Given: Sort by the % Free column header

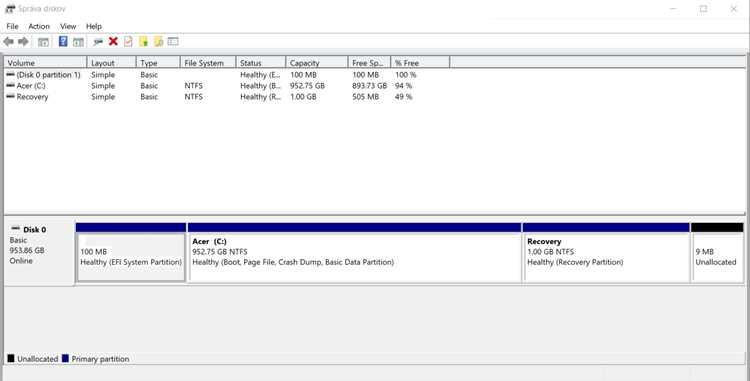Looking at the screenshot, I should point(420,63).
